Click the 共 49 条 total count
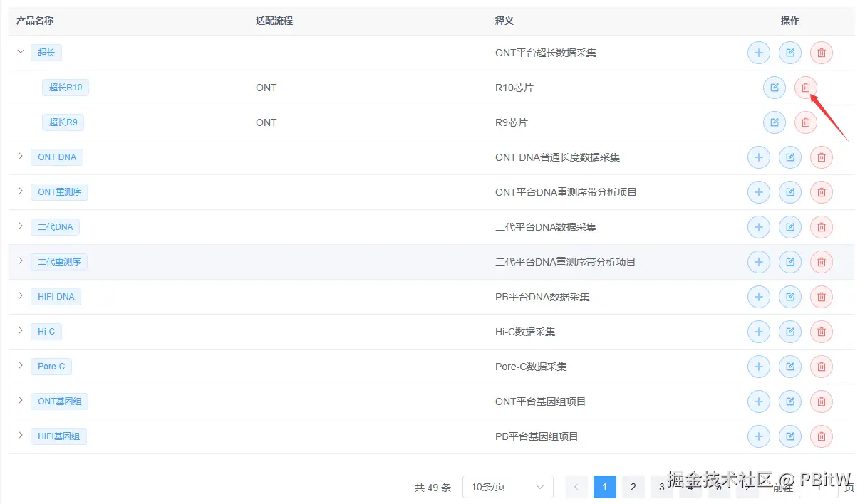 point(433,488)
